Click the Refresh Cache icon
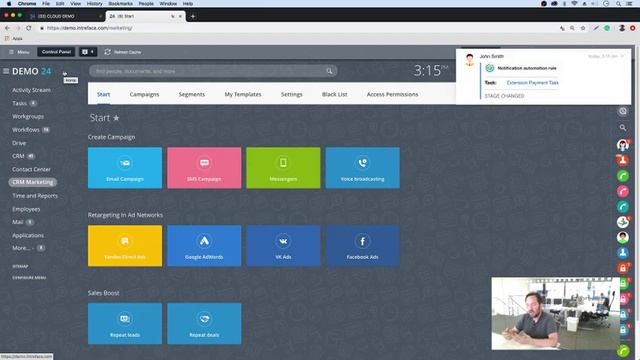 point(107,52)
